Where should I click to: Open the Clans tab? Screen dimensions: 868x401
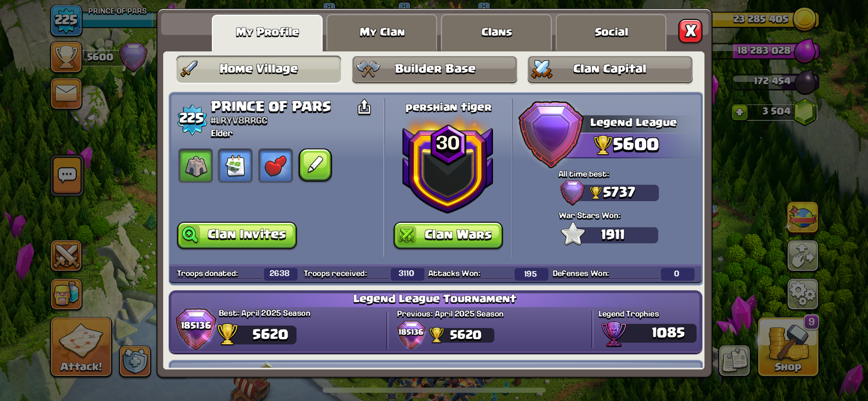496,33
